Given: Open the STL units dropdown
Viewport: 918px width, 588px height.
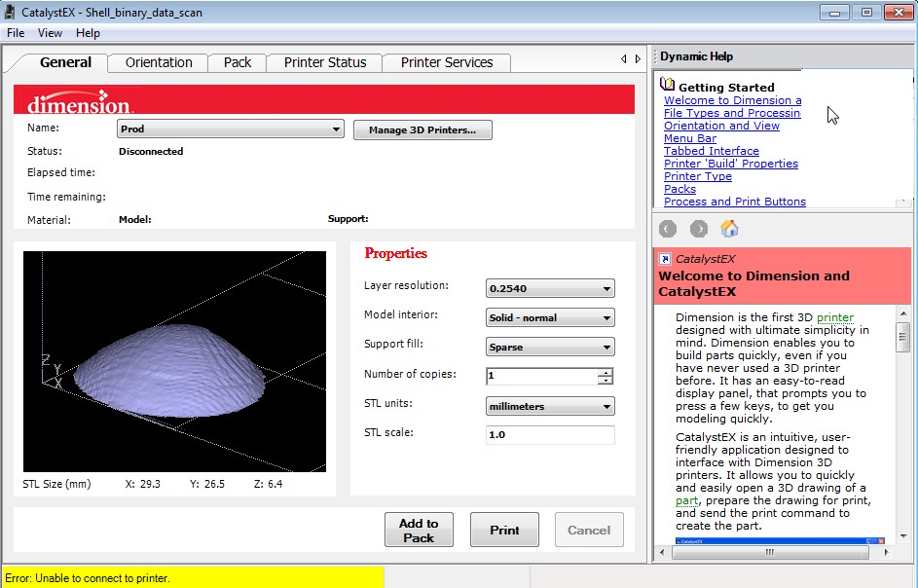Looking at the screenshot, I should [550, 406].
